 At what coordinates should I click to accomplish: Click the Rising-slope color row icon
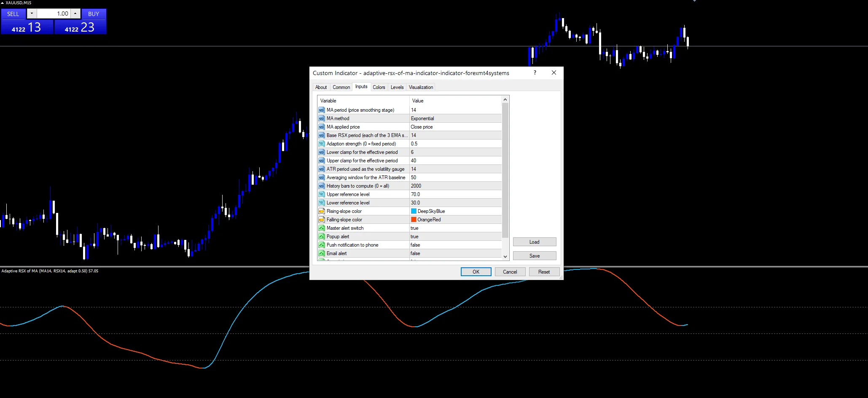[321, 211]
